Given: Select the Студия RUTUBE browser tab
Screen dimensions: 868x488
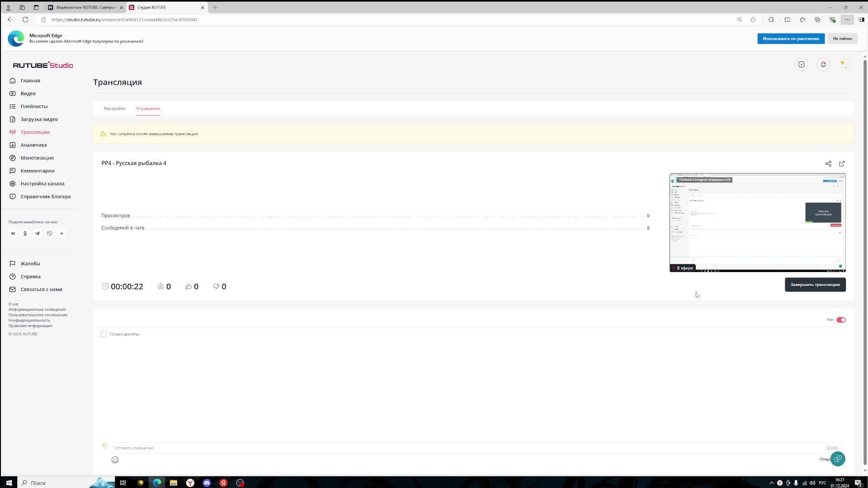Looking at the screenshot, I should tap(166, 7).
